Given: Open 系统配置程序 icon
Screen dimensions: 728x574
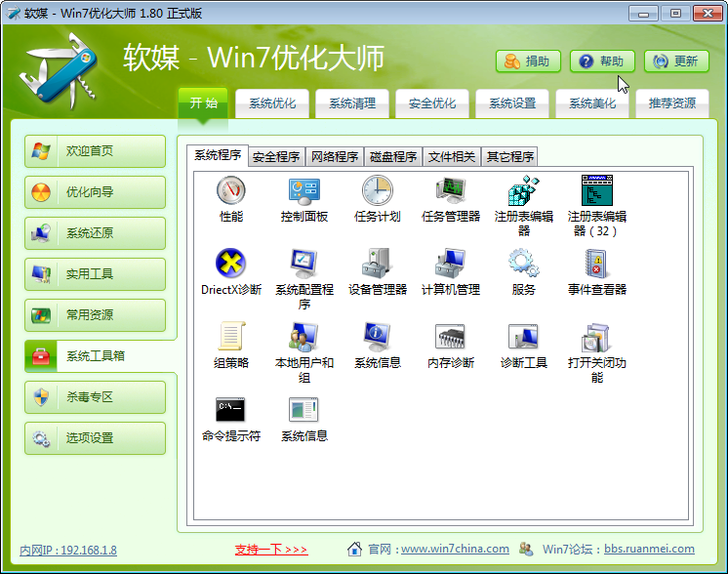Looking at the screenshot, I should pos(304,264).
